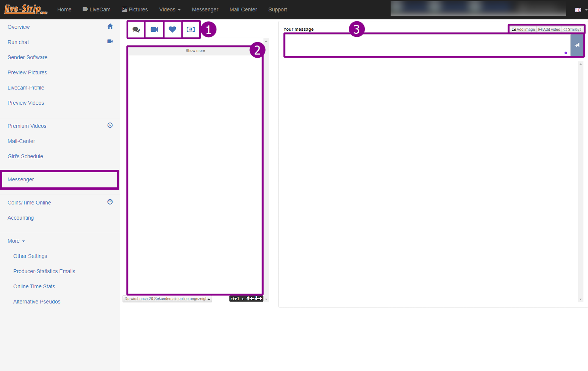Image resolution: width=588 pixels, height=371 pixels.
Task: Click the blue heart favorites icon
Action: [x=172, y=30]
